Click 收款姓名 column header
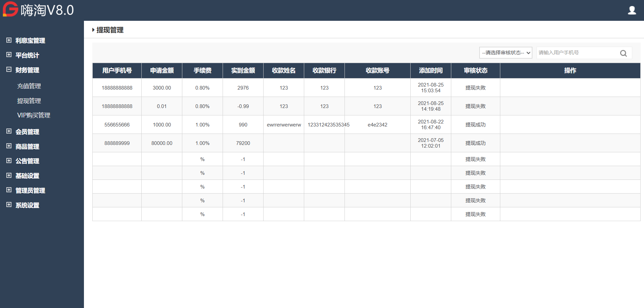This screenshot has height=308, width=644. pos(284,70)
